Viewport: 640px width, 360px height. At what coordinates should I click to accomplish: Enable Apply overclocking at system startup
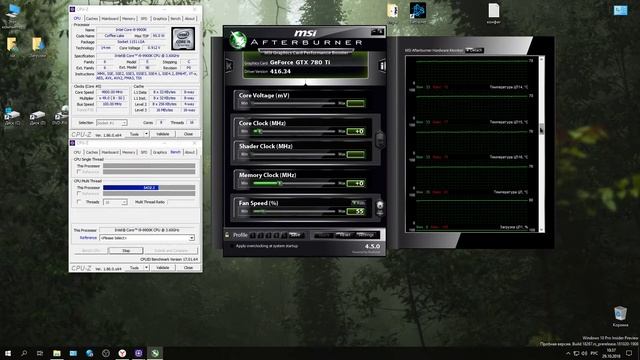(x=232, y=246)
